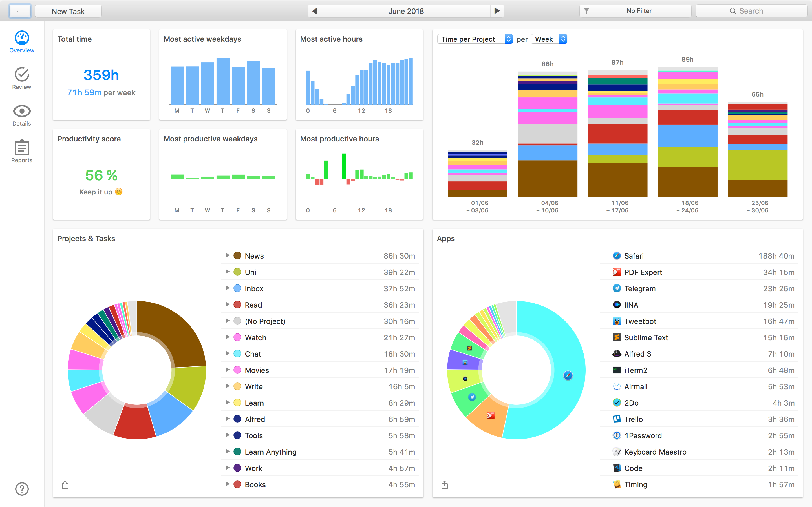This screenshot has height=507, width=812.
Task: Click share icon under Projects & Tasks
Action: (x=65, y=485)
